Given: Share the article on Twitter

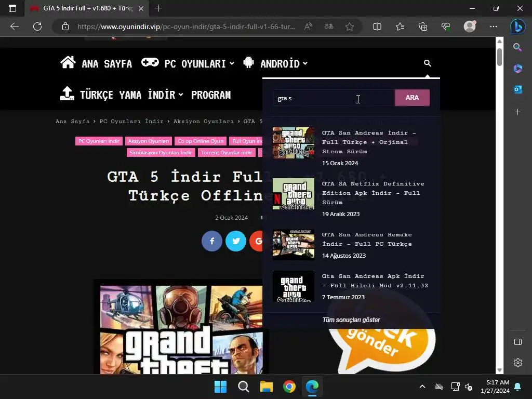Looking at the screenshot, I should [236, 241].
